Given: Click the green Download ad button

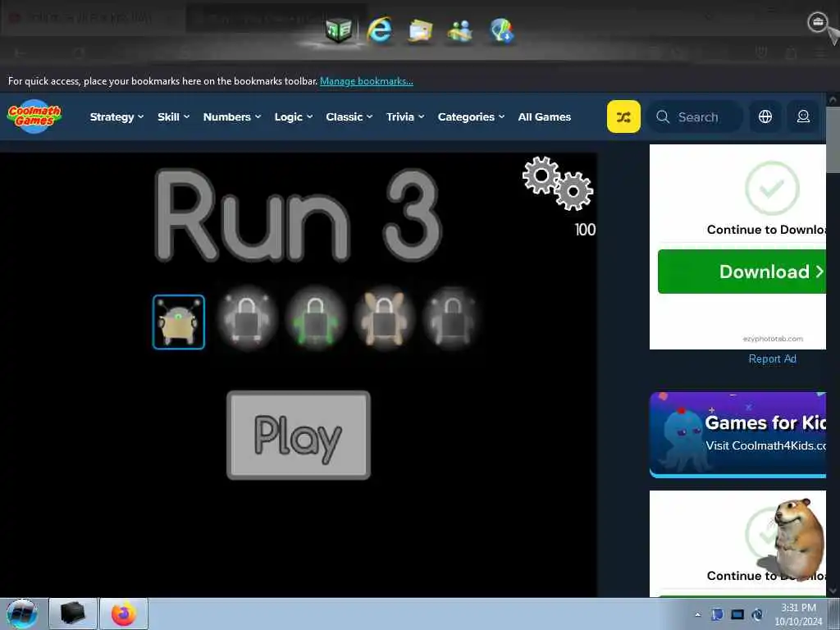Looking at the screenshot, I should [x=742, y=272].
